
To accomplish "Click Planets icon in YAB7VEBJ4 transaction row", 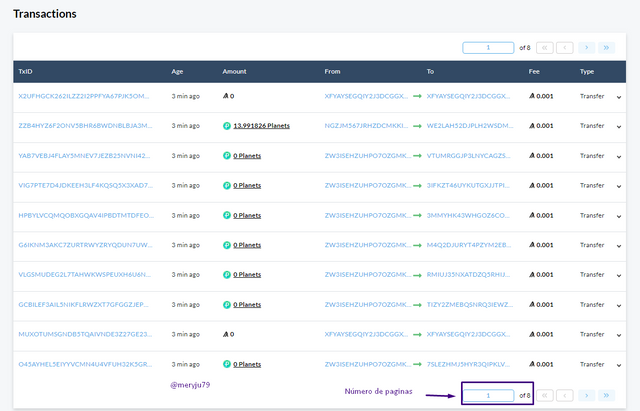I will [x=227, y=156].
